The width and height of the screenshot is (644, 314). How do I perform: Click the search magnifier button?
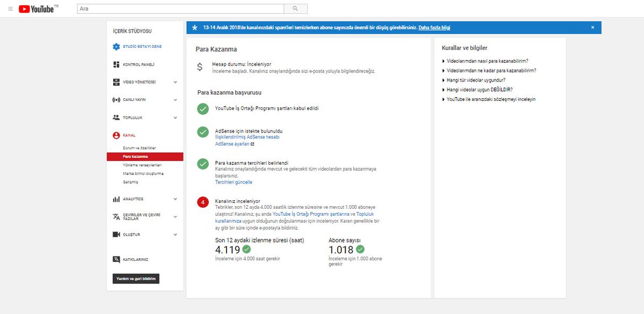(295, 9)
